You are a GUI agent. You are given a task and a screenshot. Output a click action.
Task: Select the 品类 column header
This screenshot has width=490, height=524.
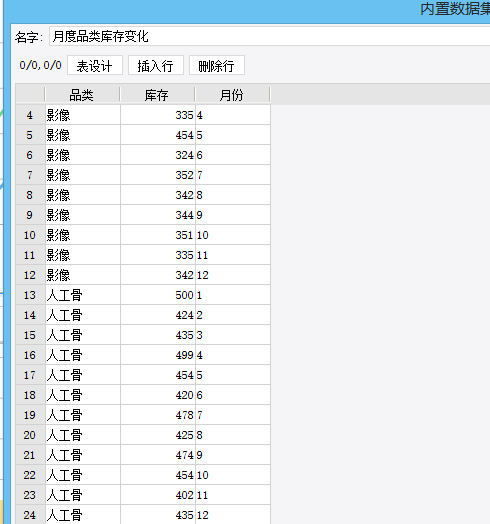(82, 95)
